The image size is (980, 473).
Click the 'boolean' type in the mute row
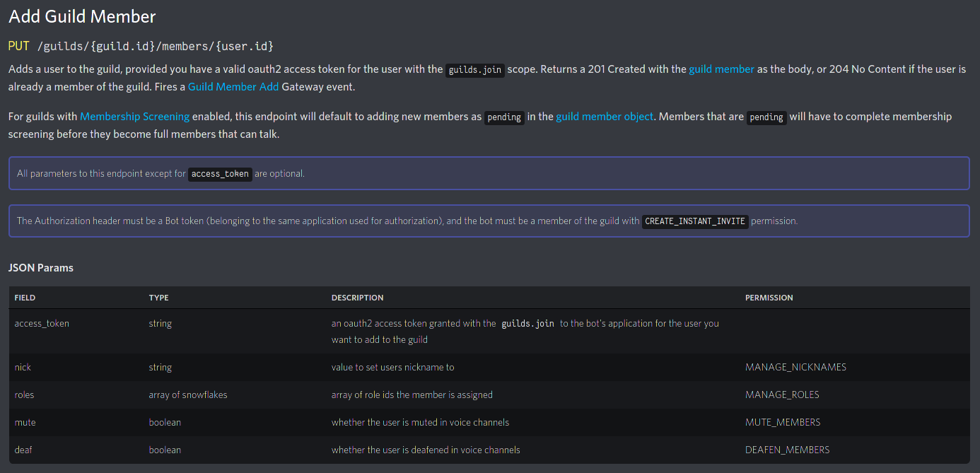pos(165,422)
